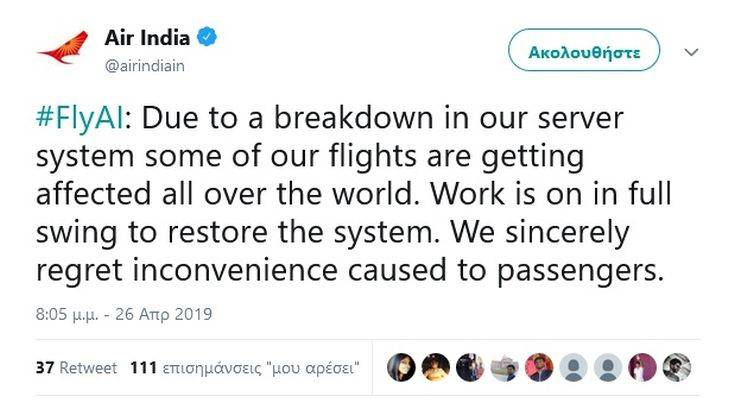Open the first liker avatar on the left
The image size is (735, 403).
pos(401,367)
